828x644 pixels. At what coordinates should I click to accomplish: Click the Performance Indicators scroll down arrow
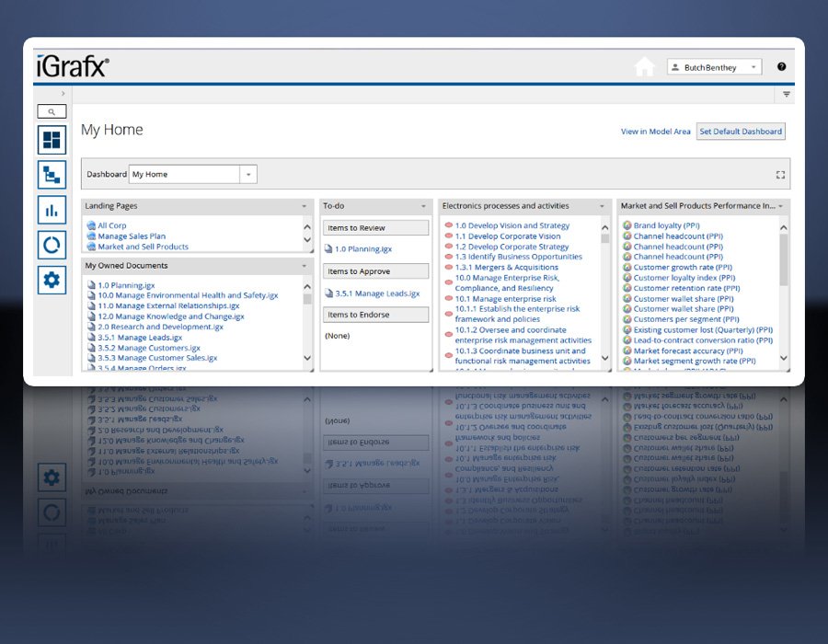click(784, 358)
